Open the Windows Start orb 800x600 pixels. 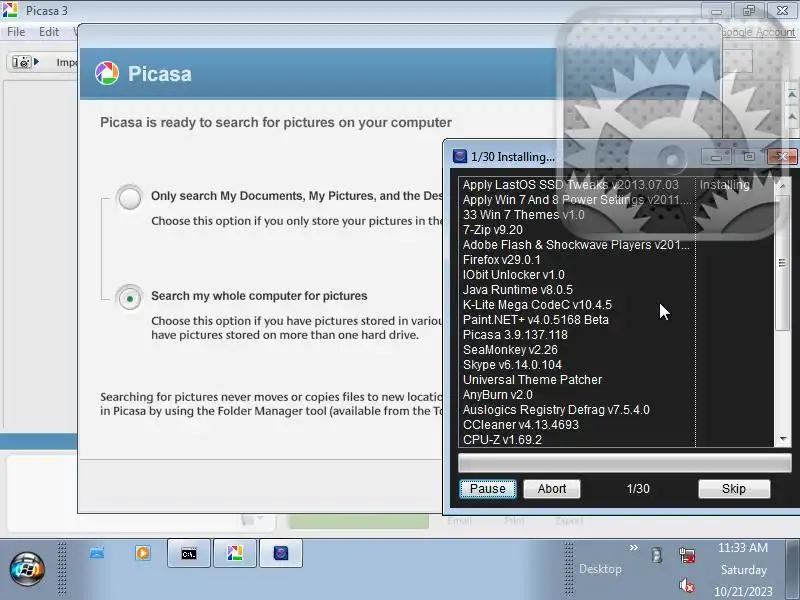(x=27, y=569)
